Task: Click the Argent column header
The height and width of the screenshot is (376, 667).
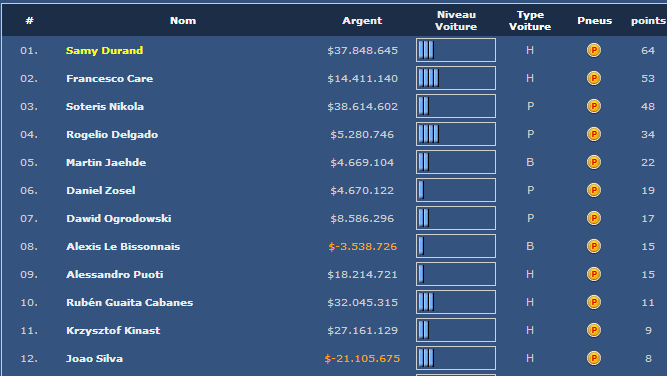Action: [362, 20]
